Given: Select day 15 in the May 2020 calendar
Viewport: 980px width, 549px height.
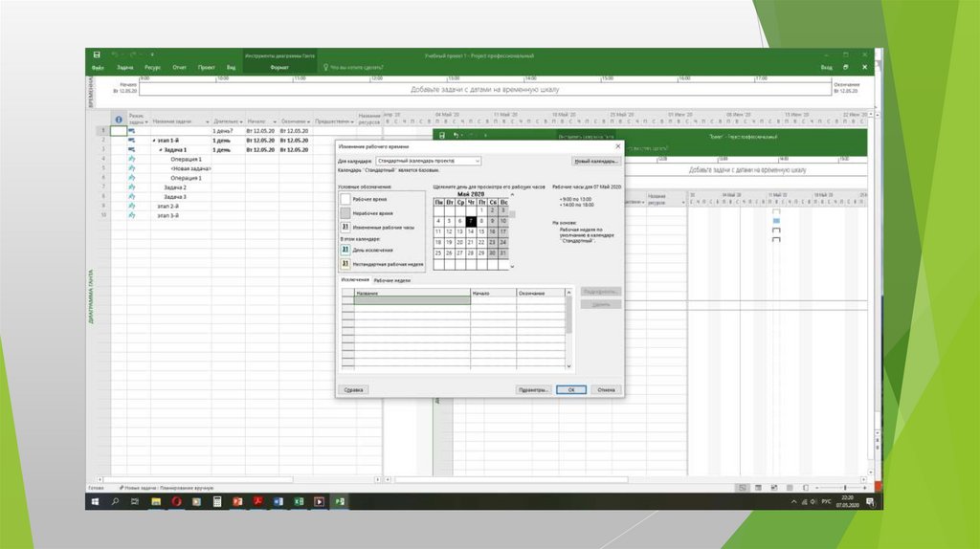Looking at the screenshot, I should point(482,231).
